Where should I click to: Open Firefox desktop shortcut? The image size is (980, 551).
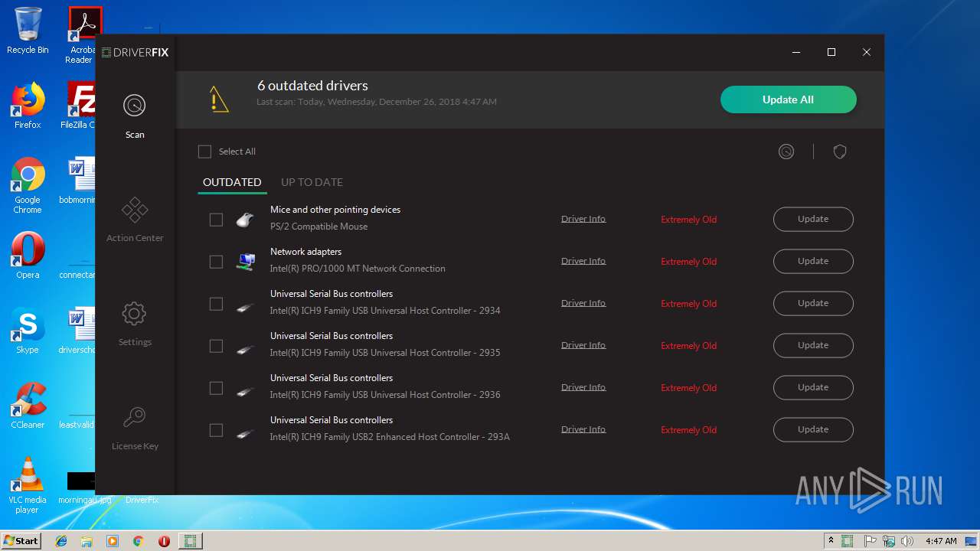click(x=28, y=106)
